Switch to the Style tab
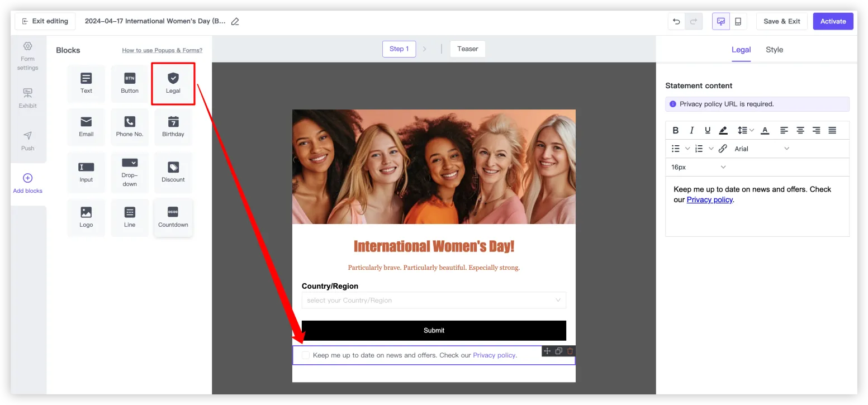Viewport: 868px width, 405px height. point(774,50)
